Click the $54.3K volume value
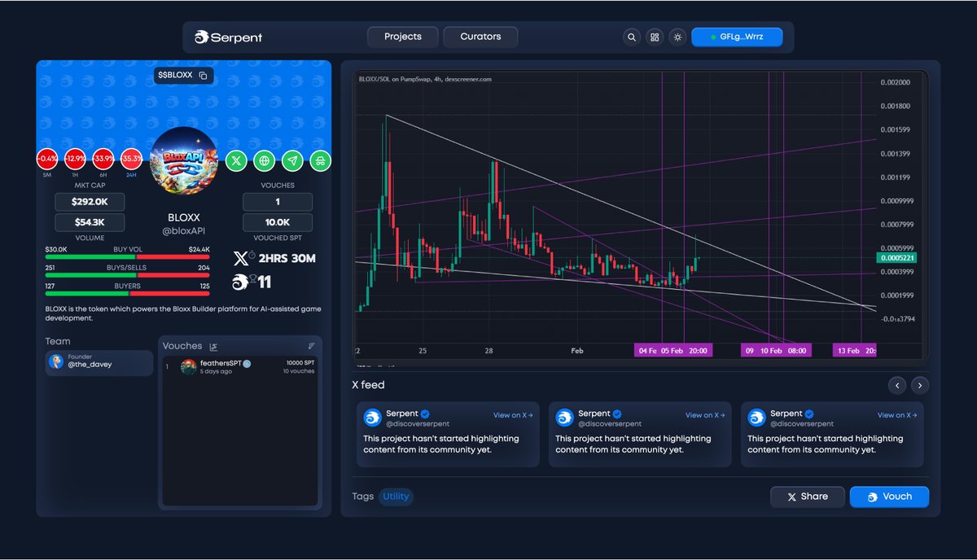977x560 pixels. pyautogui.click(x=90, y=222)
